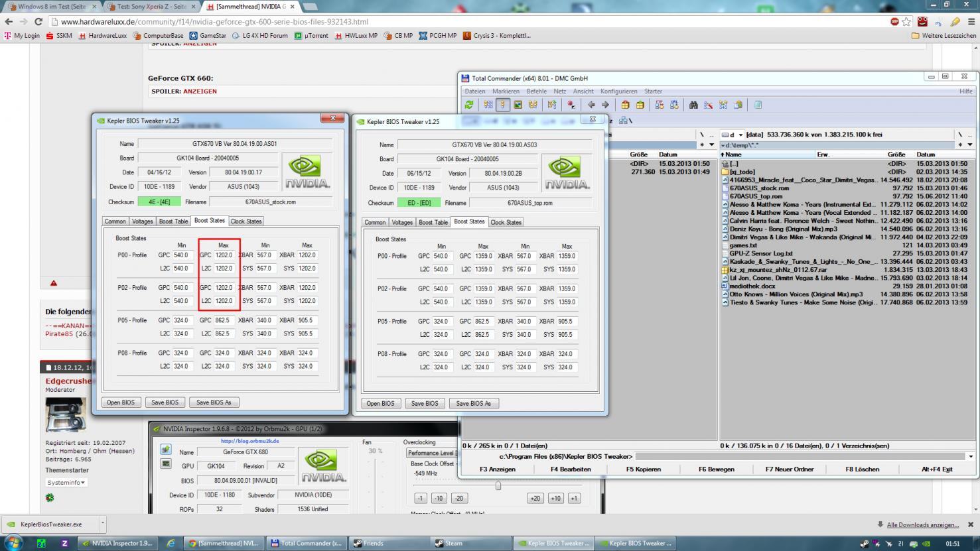Click the top-left icon in NVIDIA Inspector
980x551 pixels.
point(166,450)
